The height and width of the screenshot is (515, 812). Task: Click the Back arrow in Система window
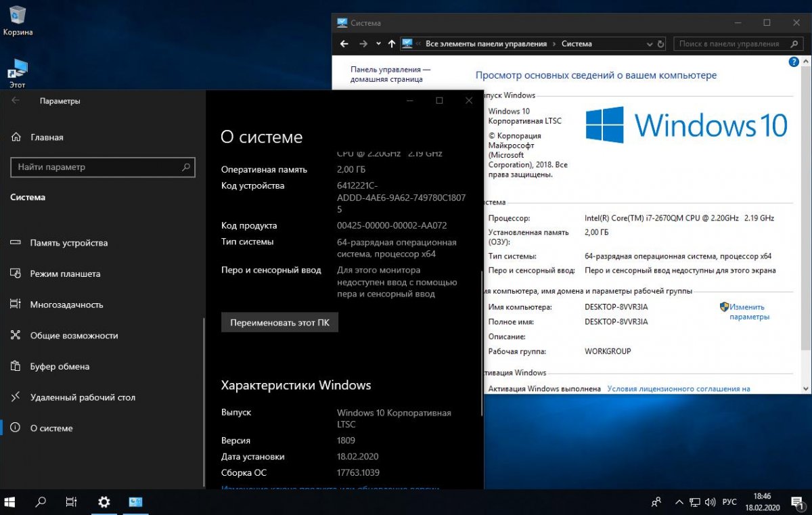(x=344, y=44)
